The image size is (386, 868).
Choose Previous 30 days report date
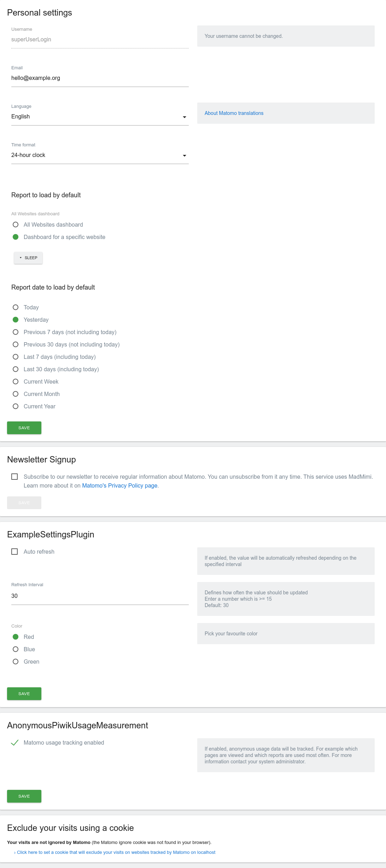[x=16, y=344]
